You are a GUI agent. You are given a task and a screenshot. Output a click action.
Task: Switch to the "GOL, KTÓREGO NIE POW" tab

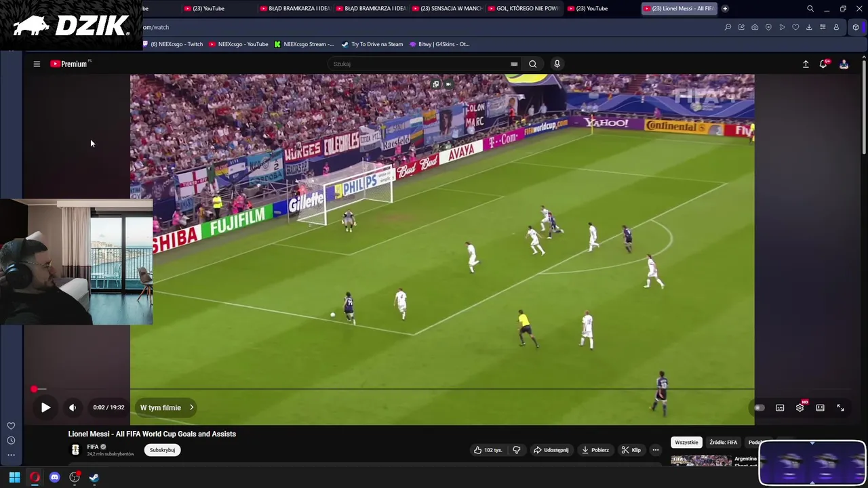click(x=524, y=8)
